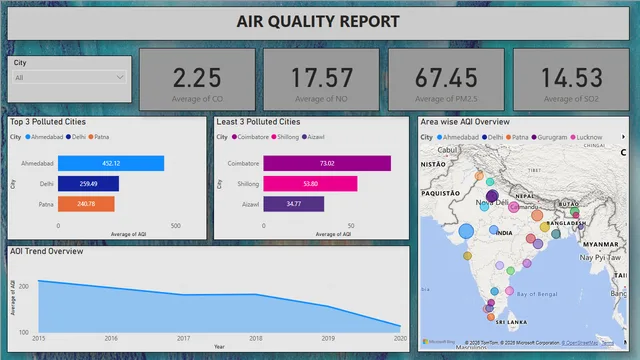Open the Terms link on map
This screenshot has height=360, width=640.
click(607, 343)
